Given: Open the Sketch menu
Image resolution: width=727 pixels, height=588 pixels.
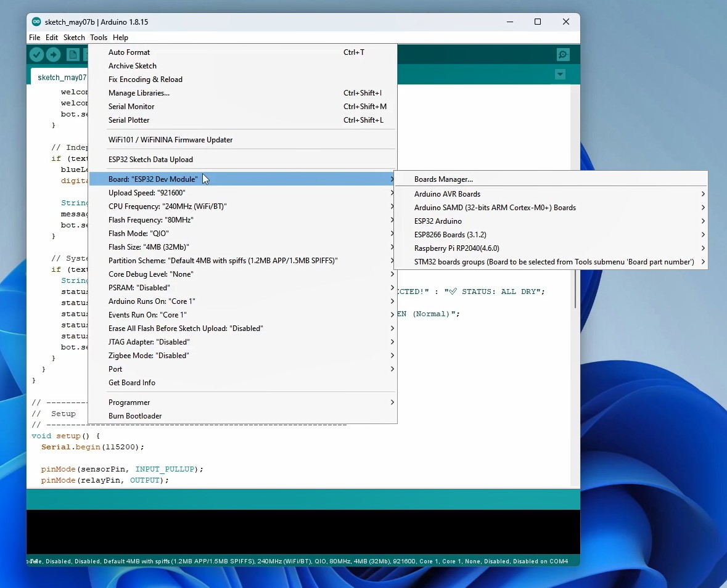Looking at the screenshot, I should click(x=74, y=38).
